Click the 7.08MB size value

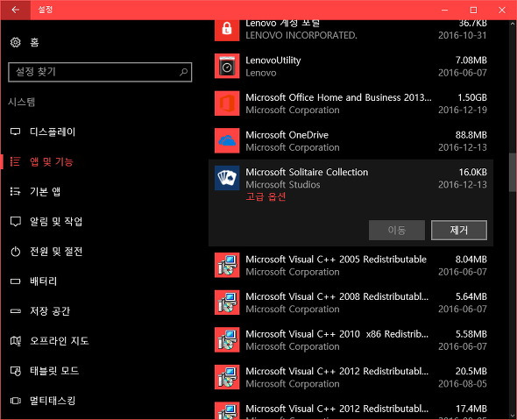(x=471, y=61)
